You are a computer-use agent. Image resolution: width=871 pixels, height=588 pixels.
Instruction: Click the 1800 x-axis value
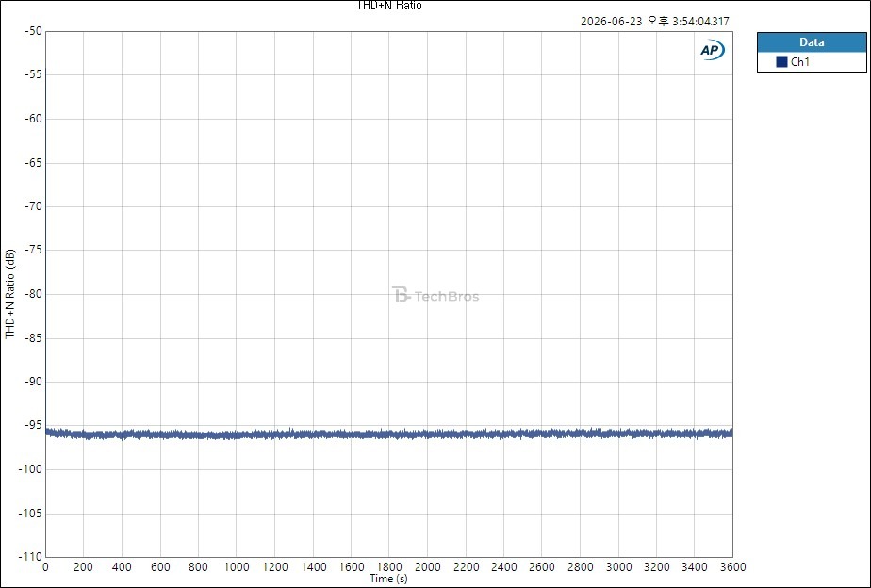388,567
